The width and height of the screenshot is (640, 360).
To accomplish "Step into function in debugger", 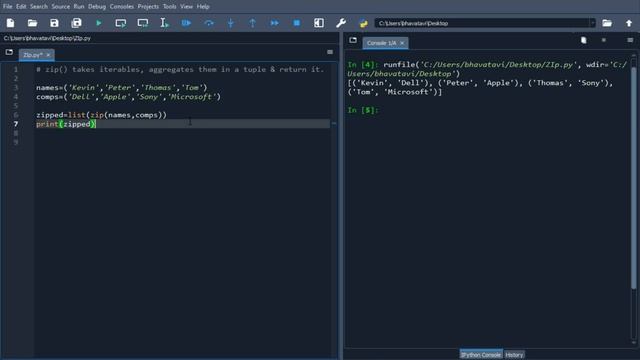I will pos(231,23).
